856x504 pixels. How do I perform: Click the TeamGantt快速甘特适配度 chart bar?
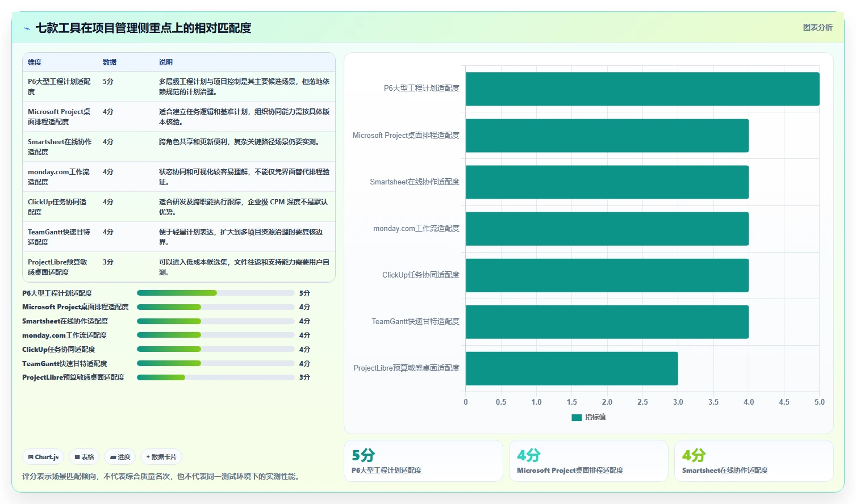[607, 322]
